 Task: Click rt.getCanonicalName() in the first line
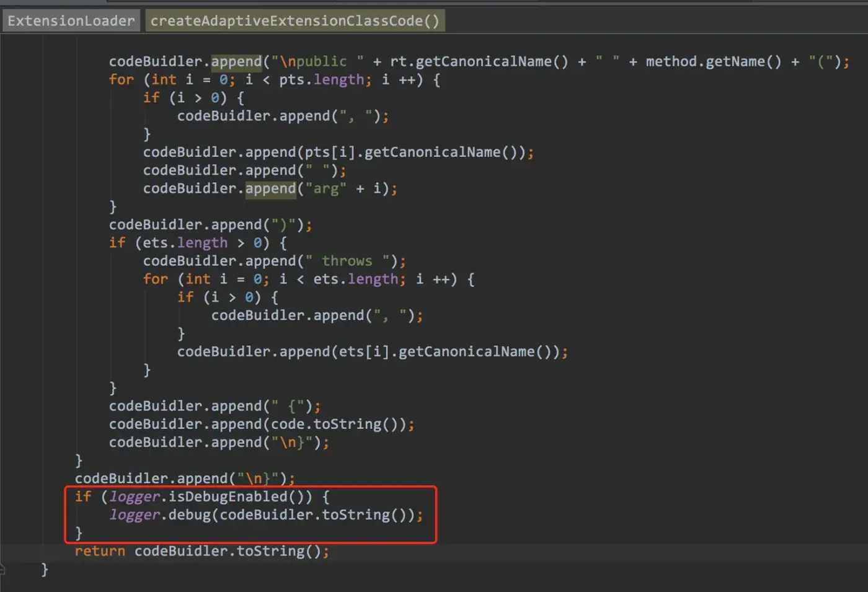[x=479, y=61]
